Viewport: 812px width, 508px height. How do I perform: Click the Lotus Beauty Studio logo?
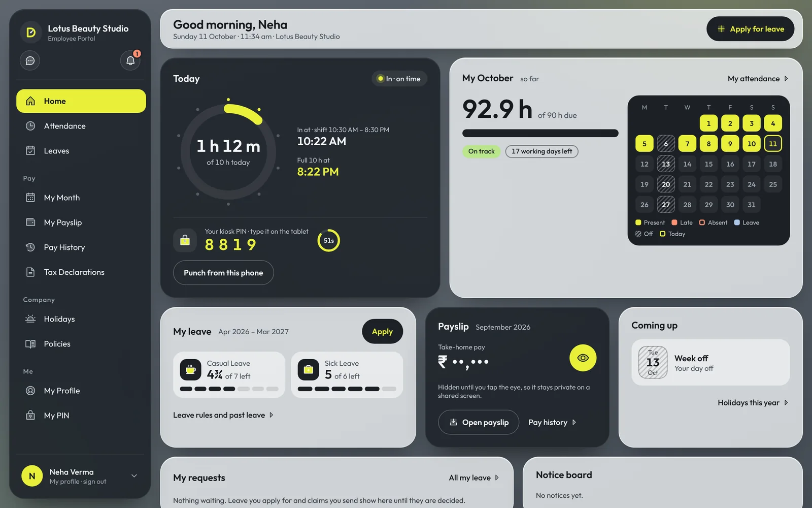[31, 33]
